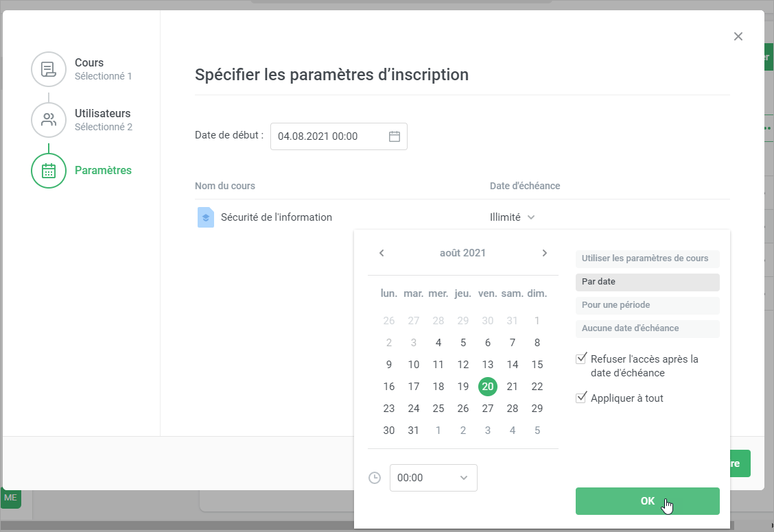Open the 00:00 time dropdown
Viewport: 774px width, 532px height.
(433, 478)
